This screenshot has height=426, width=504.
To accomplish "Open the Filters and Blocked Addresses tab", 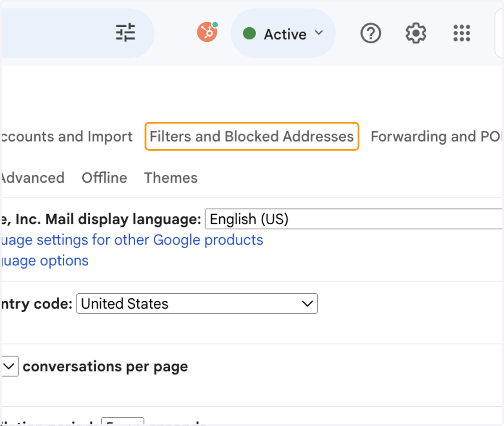I will 252,136.
